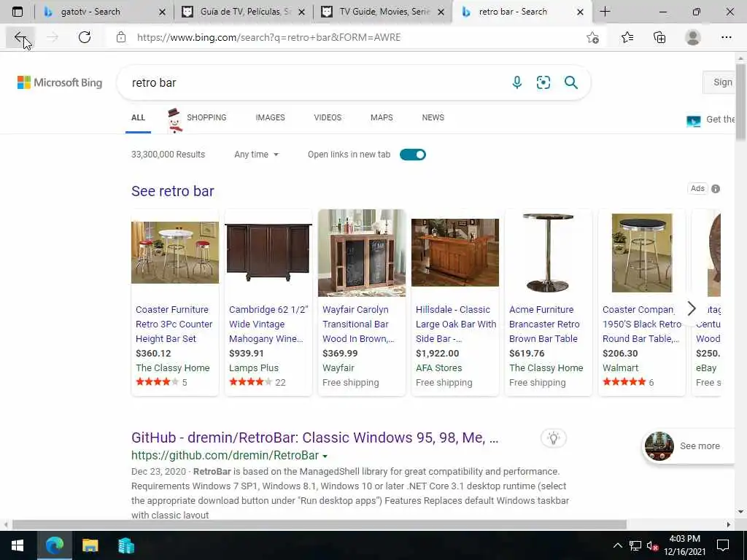Open the notification center icon
The image size is (747, 560).
point(723,545)
